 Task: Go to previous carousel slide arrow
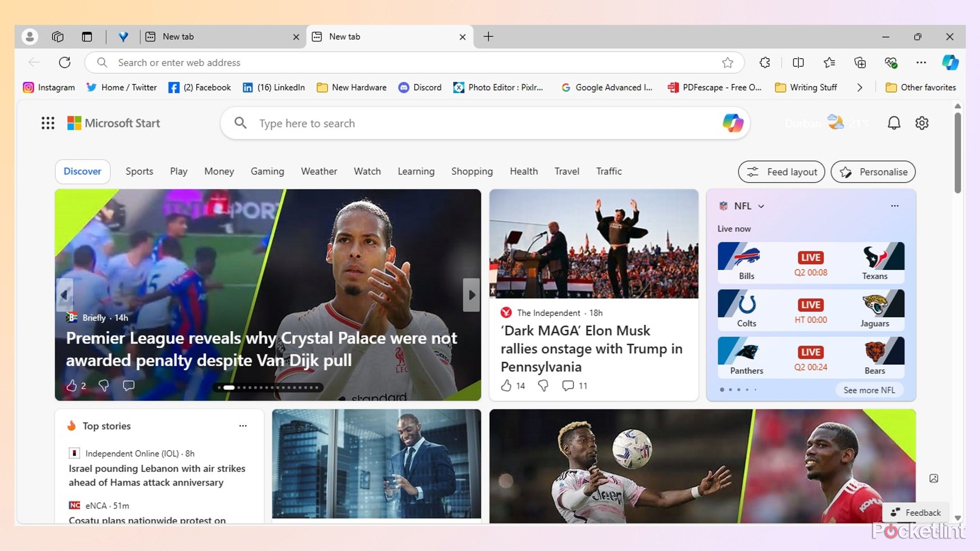(x=64, y=295)
